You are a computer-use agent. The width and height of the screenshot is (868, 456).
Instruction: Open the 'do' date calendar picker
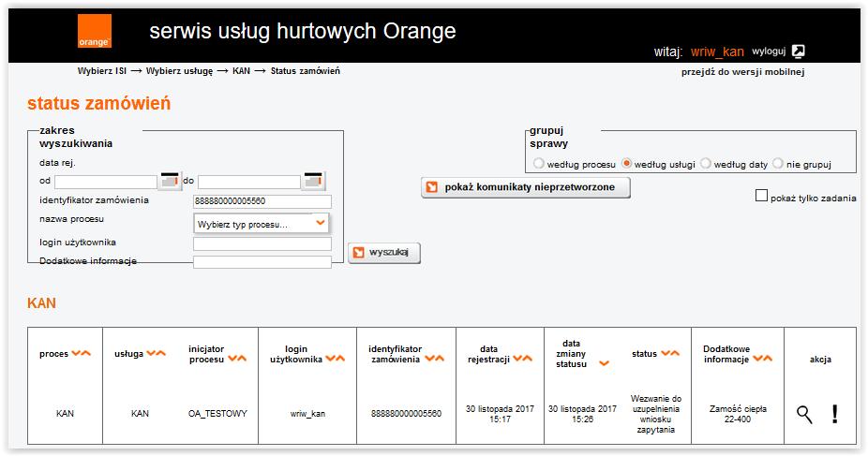313,180
